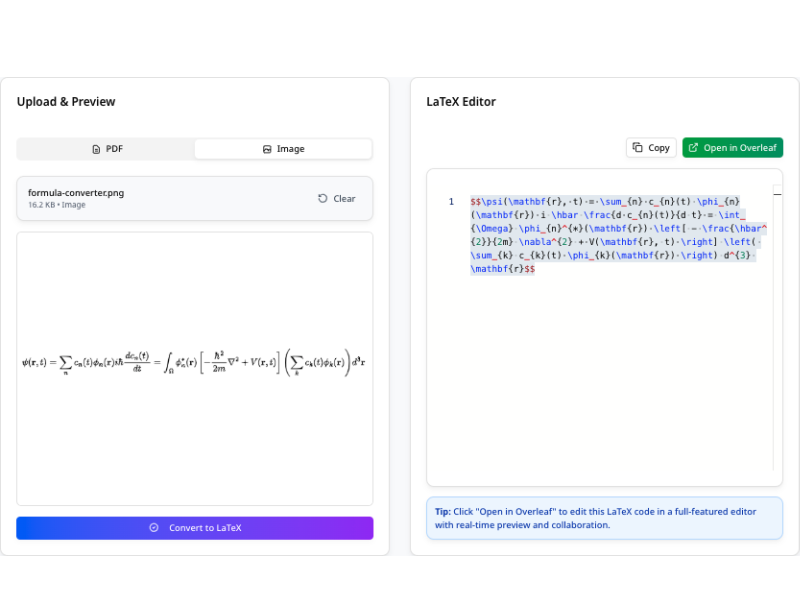Image resolution: width=801 pixels, height=614 pixels.
Task: Click the editor's vertical scrollbar on the right
Action: [x=777, y=330]
